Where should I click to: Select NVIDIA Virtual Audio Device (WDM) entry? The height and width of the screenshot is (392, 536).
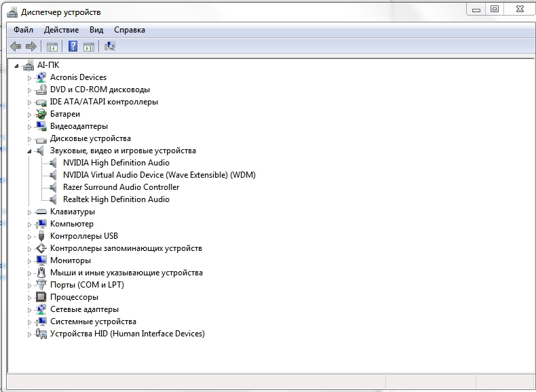tap(159, 175)
